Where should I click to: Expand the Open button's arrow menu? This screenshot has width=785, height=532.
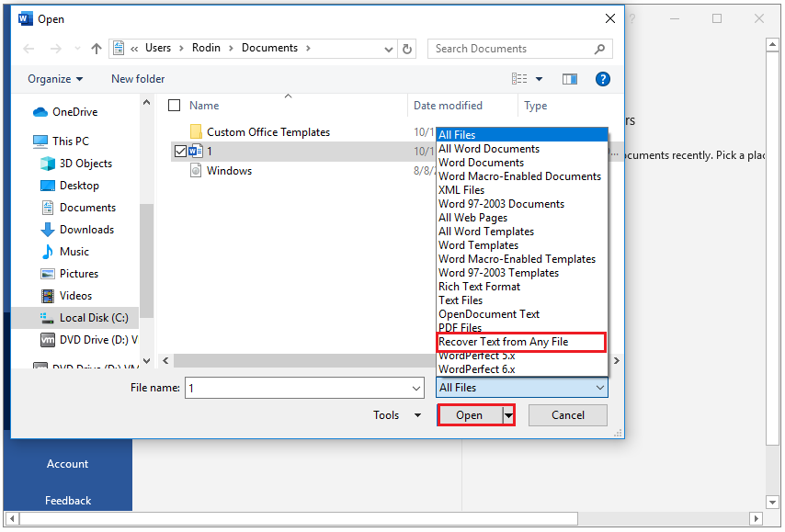tap(508, 415)
